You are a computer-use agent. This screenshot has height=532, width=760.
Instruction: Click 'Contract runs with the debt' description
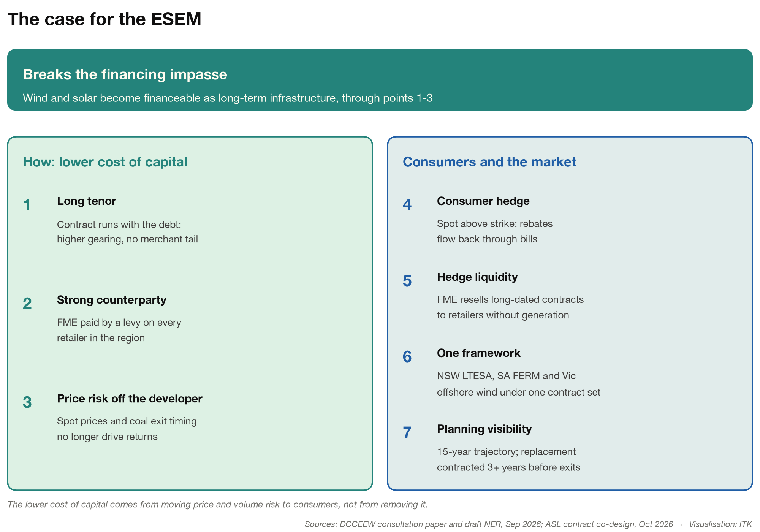(127, 232)
